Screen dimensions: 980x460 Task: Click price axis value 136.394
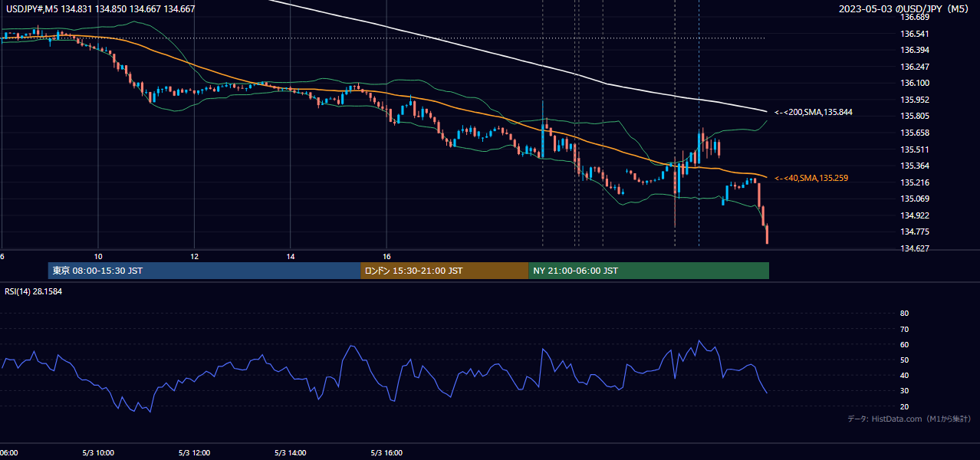click(915, 50)
